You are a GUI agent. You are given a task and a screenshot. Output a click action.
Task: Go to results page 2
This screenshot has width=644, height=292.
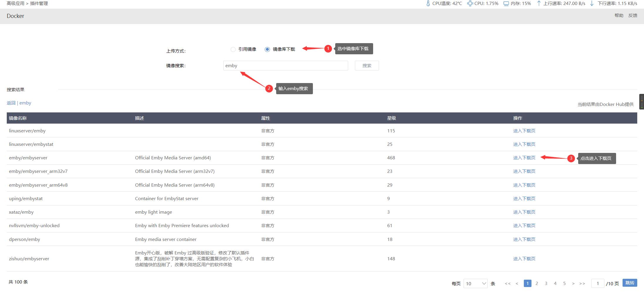click(x=537, y=283)
